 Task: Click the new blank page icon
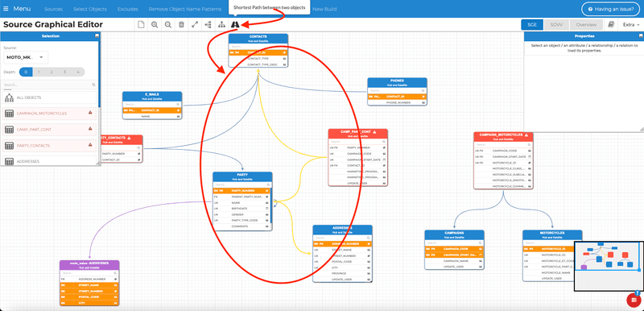(141, 25)
